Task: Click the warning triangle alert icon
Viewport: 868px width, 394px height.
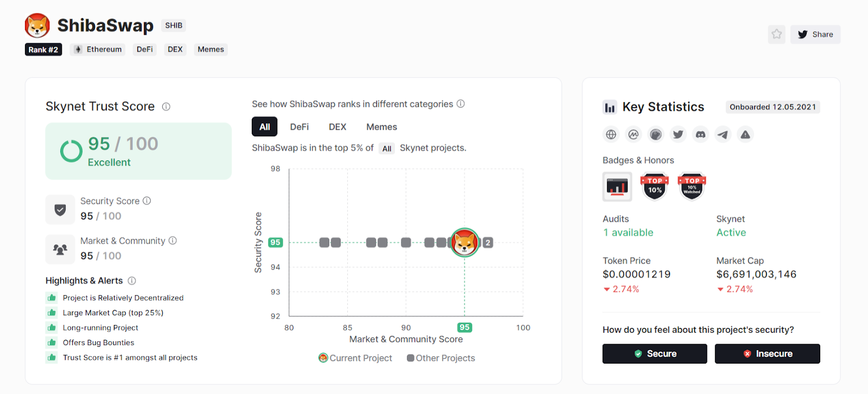Action: pyautogui.click(x=745, y=135)
